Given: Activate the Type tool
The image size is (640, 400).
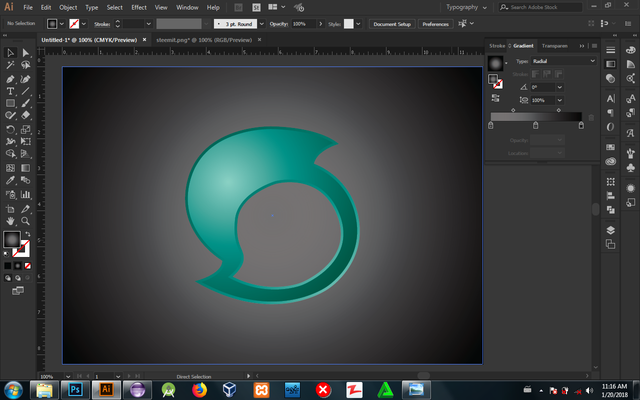Looking at the screenshot, I should [10, 91].
